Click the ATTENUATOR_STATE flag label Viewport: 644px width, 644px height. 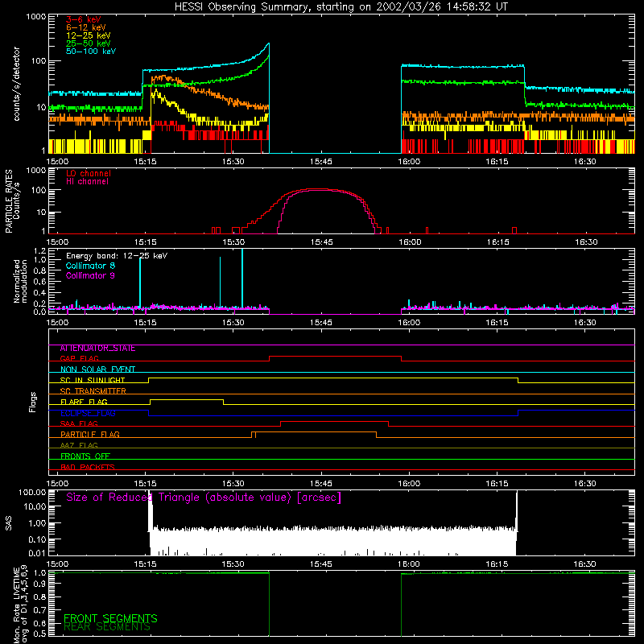[97, 349]
